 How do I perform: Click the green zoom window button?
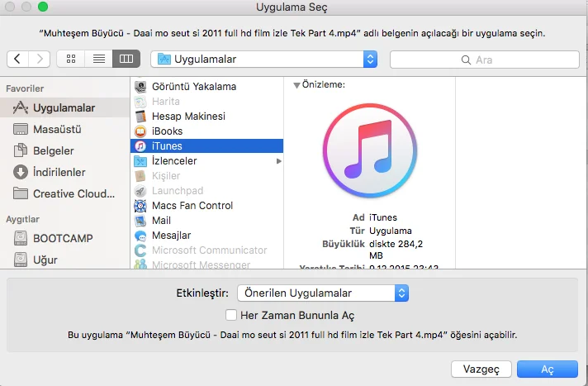(43, 7)
